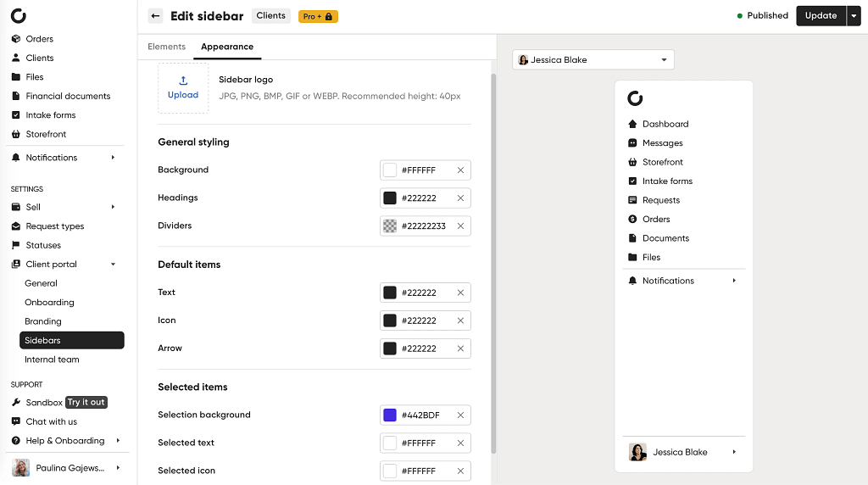This screenshot has width=868, height=485.
Task: Click the Requests icon in preview sidebar
Action: point(632,200)
